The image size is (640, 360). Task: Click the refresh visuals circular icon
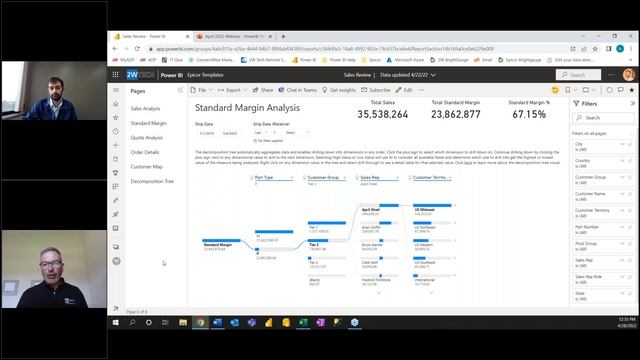pyautogui.click(x=609, y=90)
